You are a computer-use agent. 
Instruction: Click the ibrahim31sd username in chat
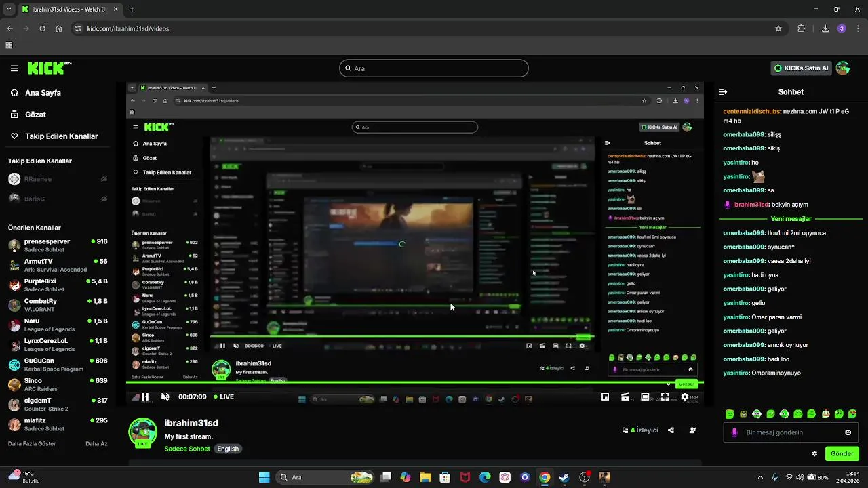pyautogui.click(x=751, y=205)
